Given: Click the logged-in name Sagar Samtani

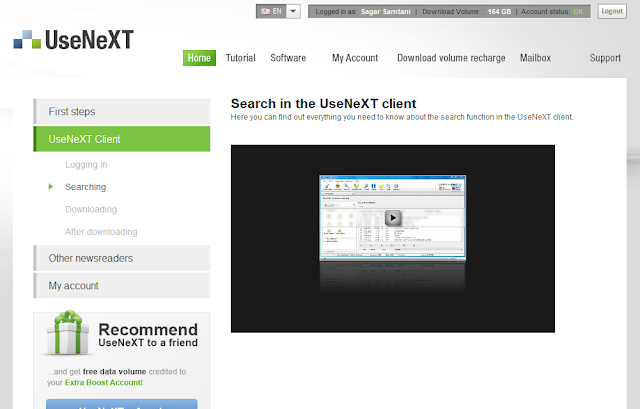Looking at the screenshot, I should coord(386,11).
